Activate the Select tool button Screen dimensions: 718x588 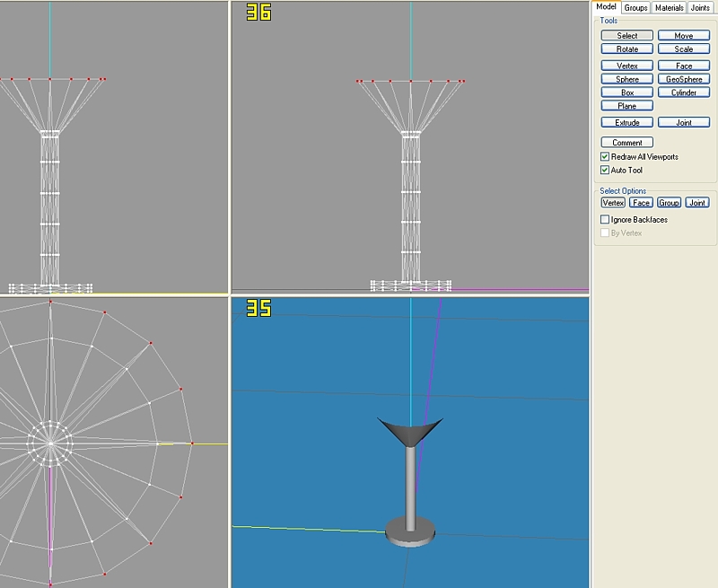tap(627, 36)
